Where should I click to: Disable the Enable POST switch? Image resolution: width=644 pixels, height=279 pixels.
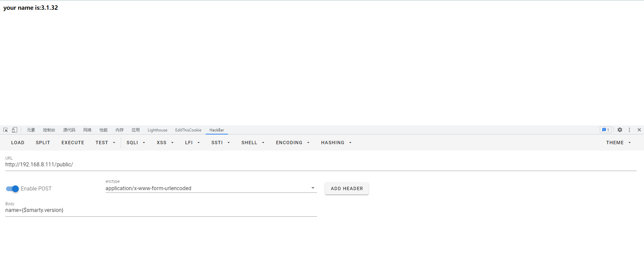[x=12, y=189]
